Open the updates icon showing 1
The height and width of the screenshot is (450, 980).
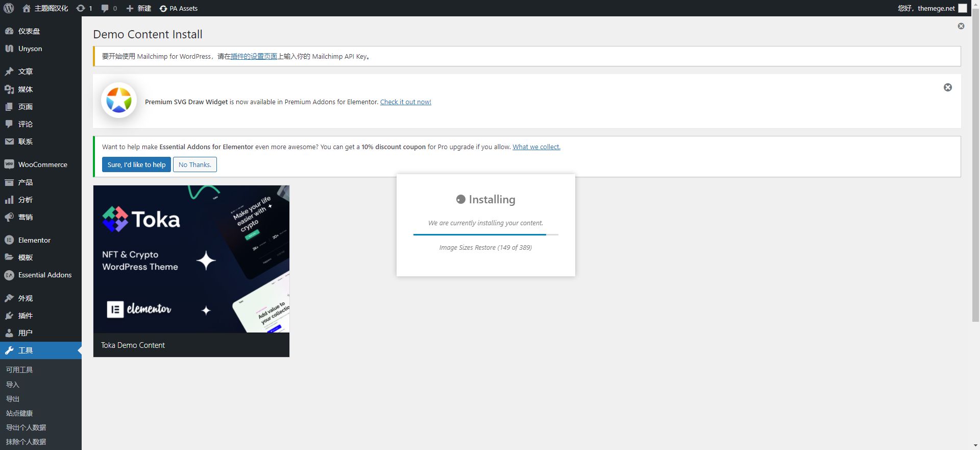pyautogui.click(x=81, y=8)
